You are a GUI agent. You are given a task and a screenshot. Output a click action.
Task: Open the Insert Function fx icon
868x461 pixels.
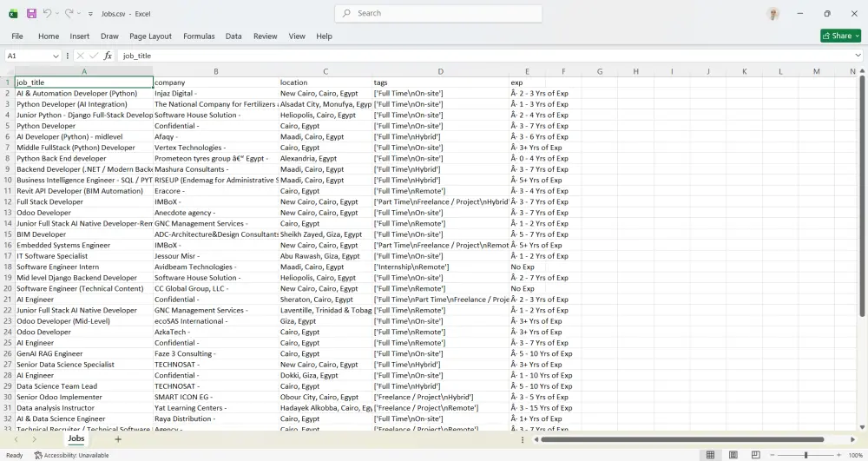click(108, 56)
